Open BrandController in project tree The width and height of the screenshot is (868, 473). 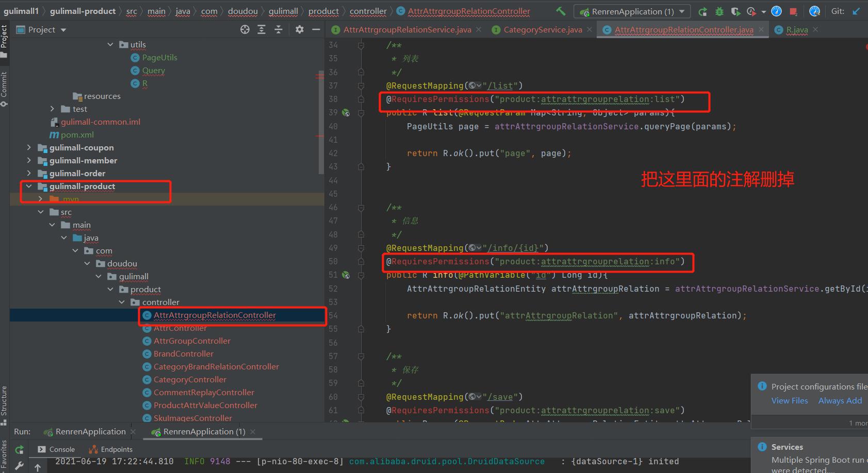183,354
